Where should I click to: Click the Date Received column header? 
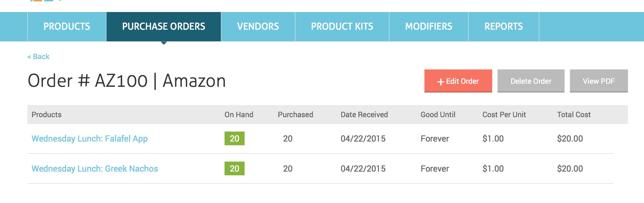point(364,115)
